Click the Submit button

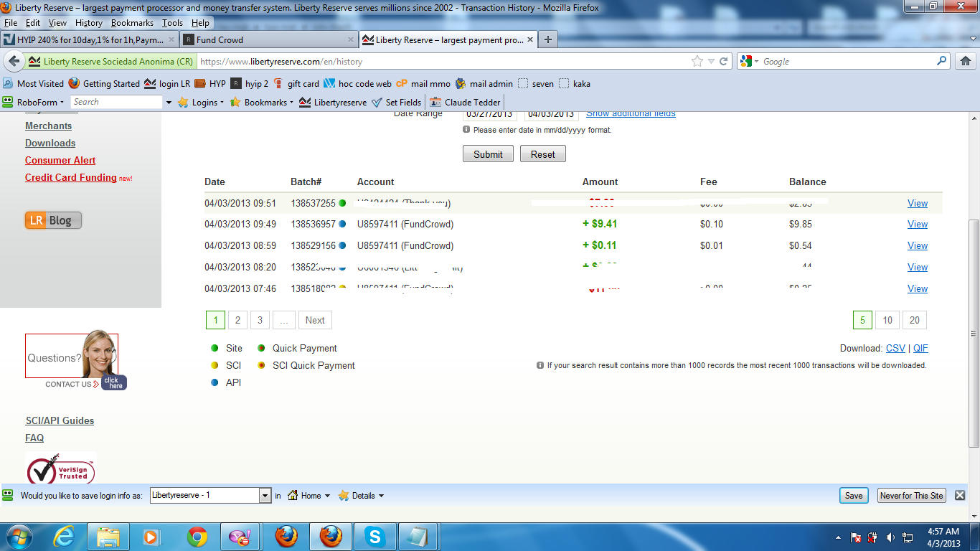point(488,154)
